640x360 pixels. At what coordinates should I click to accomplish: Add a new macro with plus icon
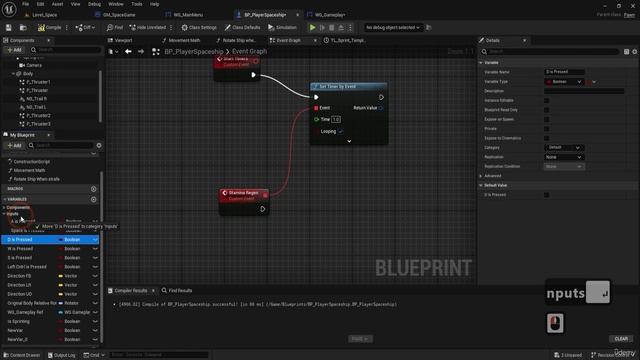point(93,189)
